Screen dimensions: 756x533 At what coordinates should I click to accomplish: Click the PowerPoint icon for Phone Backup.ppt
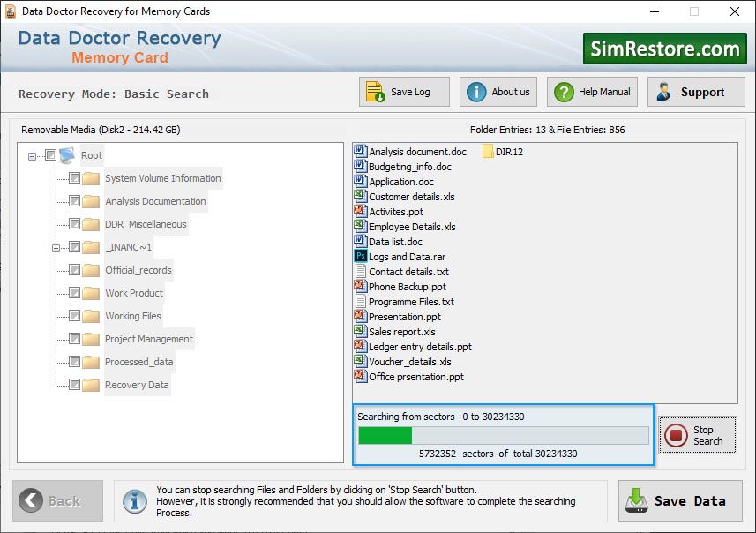point(360,286)
